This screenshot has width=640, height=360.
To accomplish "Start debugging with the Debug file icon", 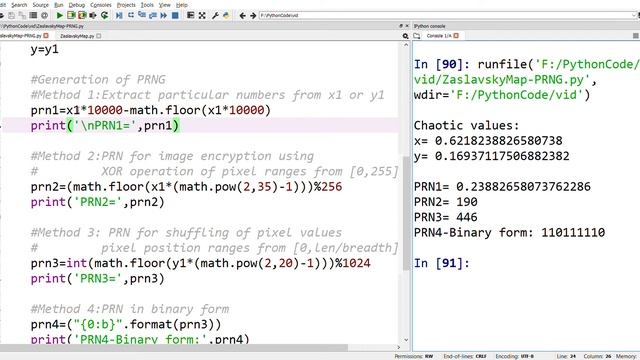I will tap(119, 16).
